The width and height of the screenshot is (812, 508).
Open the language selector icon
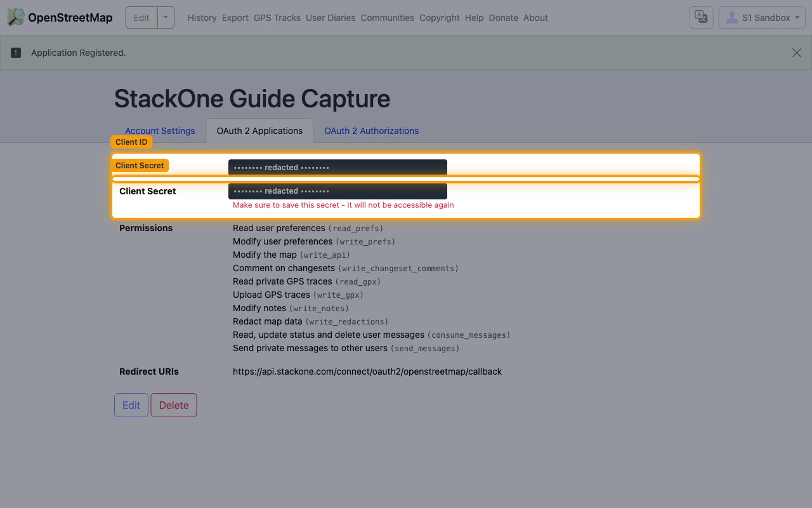click(701, 18)
